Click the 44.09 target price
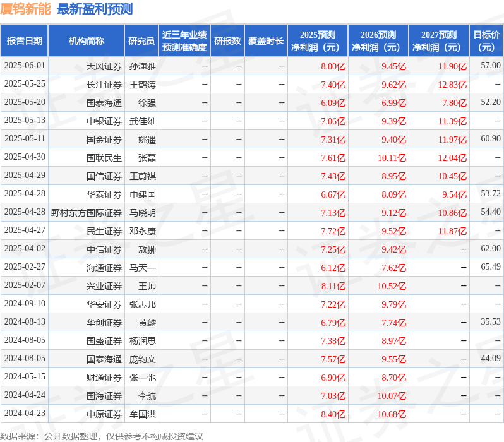 tap(491, 359)
